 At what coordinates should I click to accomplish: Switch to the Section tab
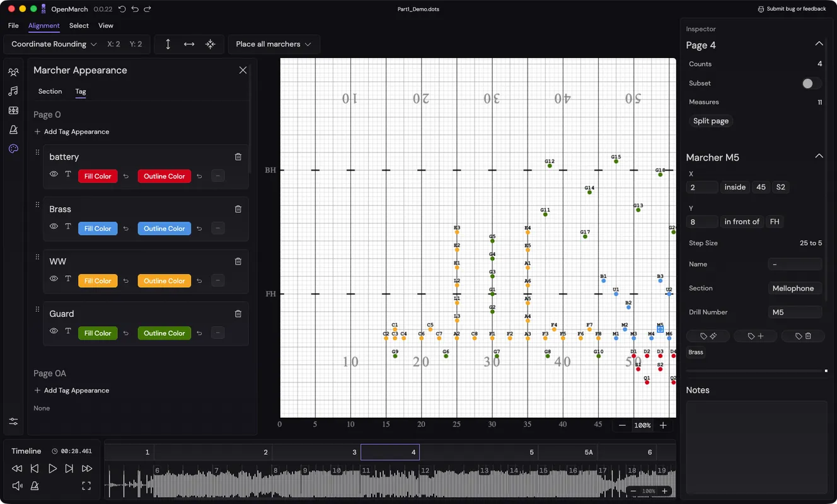coord(50,91)
